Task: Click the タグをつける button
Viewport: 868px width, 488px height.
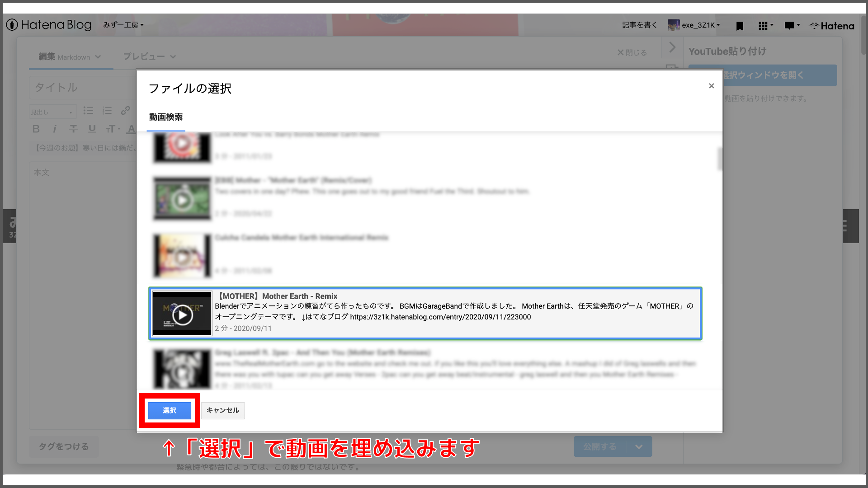Action: (x=64, y=446)
